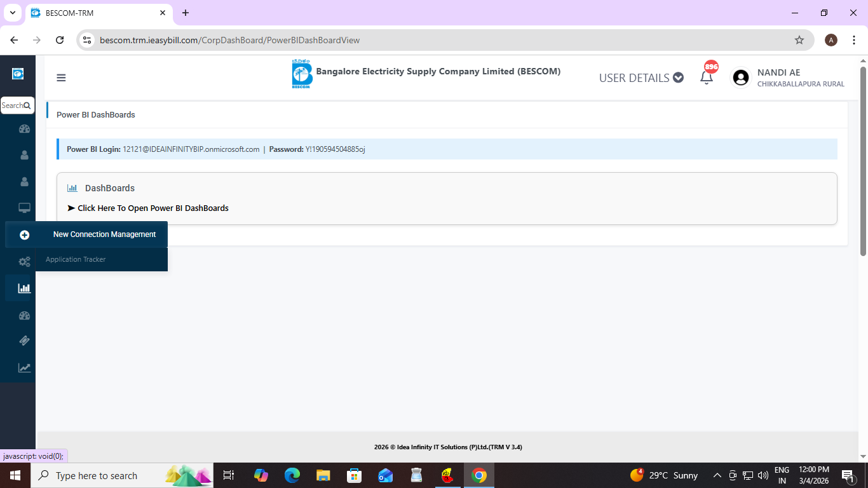Click the hamburger menu icon
Screen dimensions: 868x488
[61, 78]
